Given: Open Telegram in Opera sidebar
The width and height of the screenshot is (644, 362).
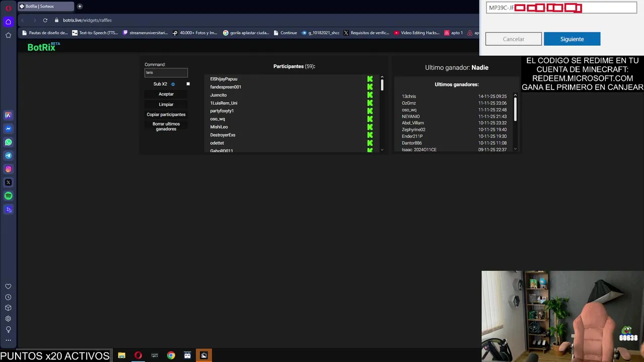Looking at the screenshot, I should tap(8, 156).
